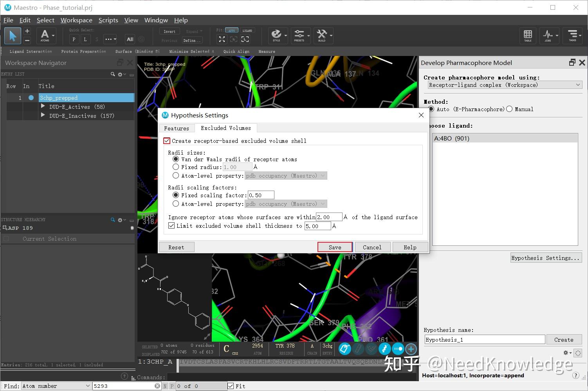The height and width of the screenshot is (391, 588).
Task: Switch to the Features tab
Action: pos(177,128)
